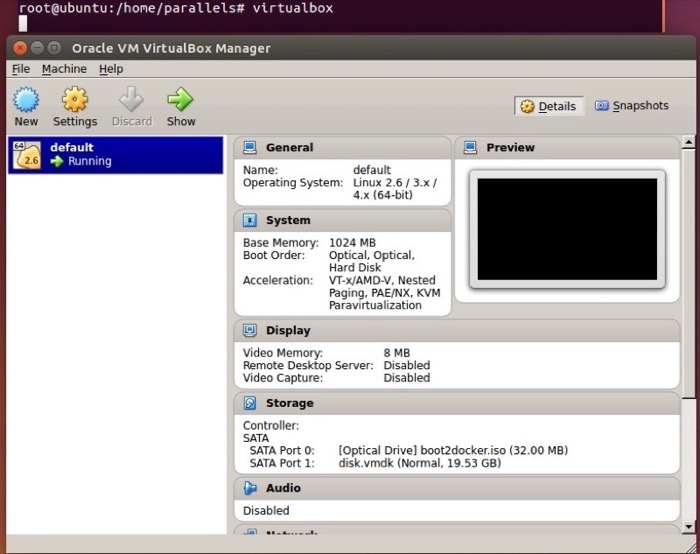Image resolution: width=700 pixels, height=554 pixels.
Task: Click the System section chip icon
Action: tap(250, 220)
